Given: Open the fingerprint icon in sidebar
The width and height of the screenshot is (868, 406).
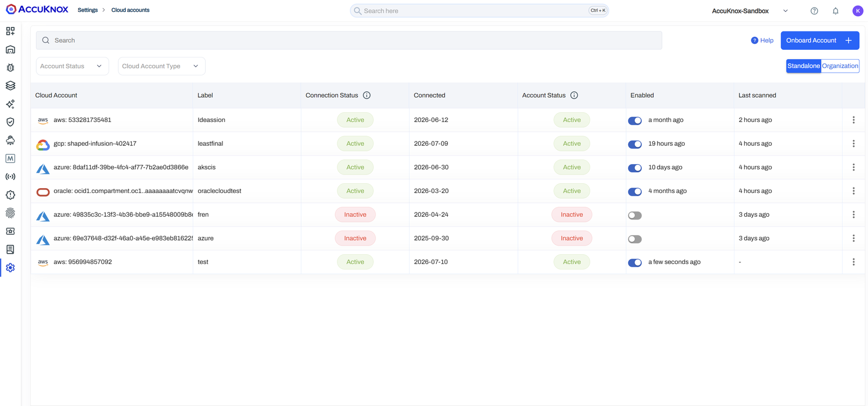Looking at the screenshot, I should [x=10, y=213].
